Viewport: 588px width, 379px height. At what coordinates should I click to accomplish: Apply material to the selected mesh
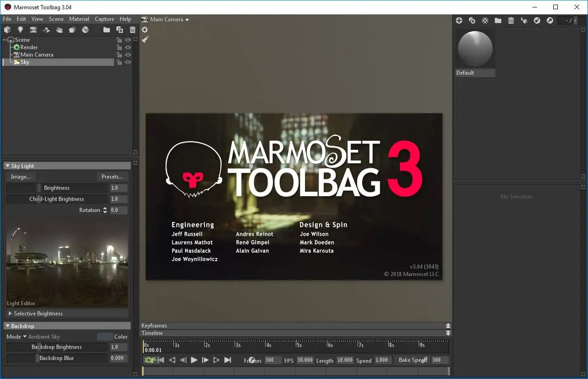pyautogui.click(x=524, y=20)
